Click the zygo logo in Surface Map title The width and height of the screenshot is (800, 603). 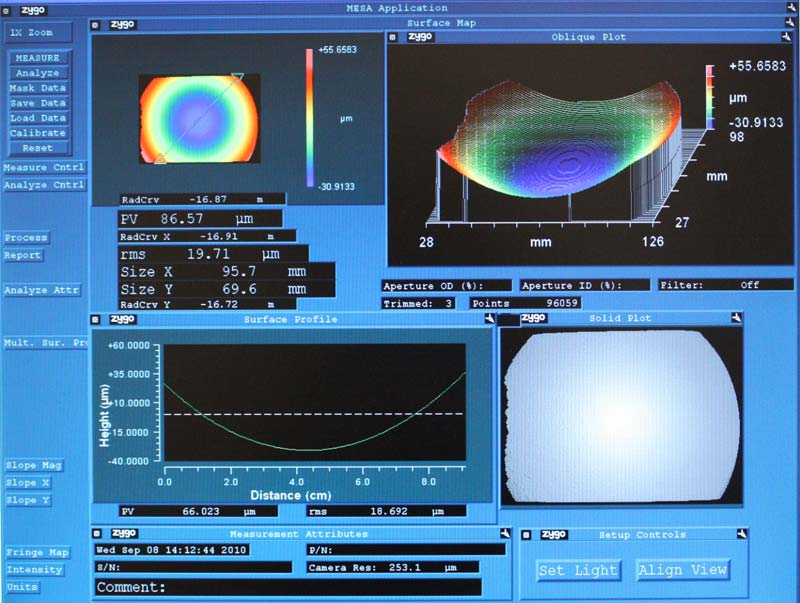point(122,24)
